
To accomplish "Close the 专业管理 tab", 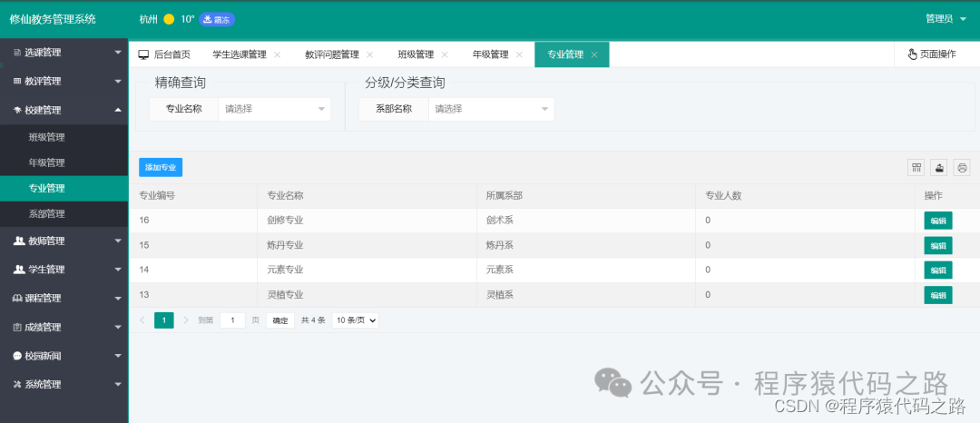I will tap(593, 55).
